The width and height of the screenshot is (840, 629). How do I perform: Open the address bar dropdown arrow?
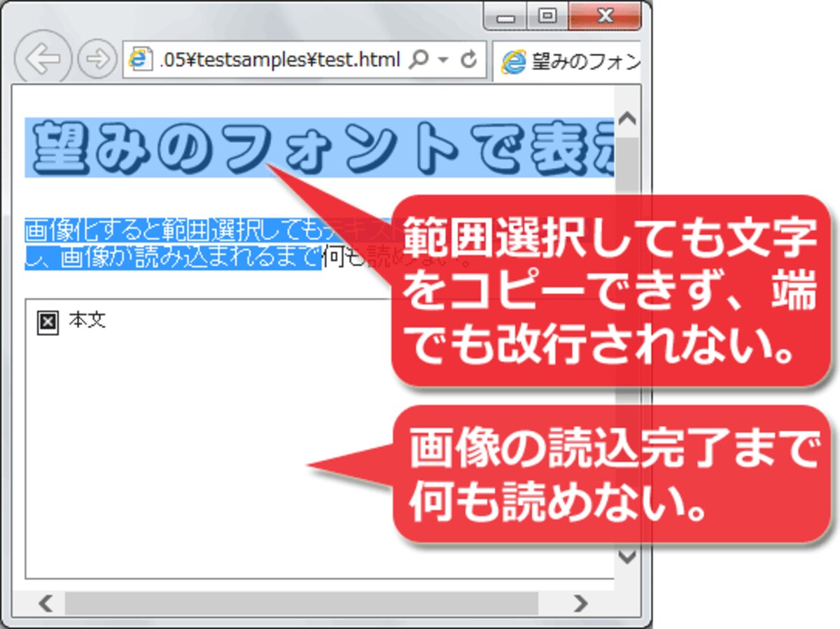coord(442,61)
